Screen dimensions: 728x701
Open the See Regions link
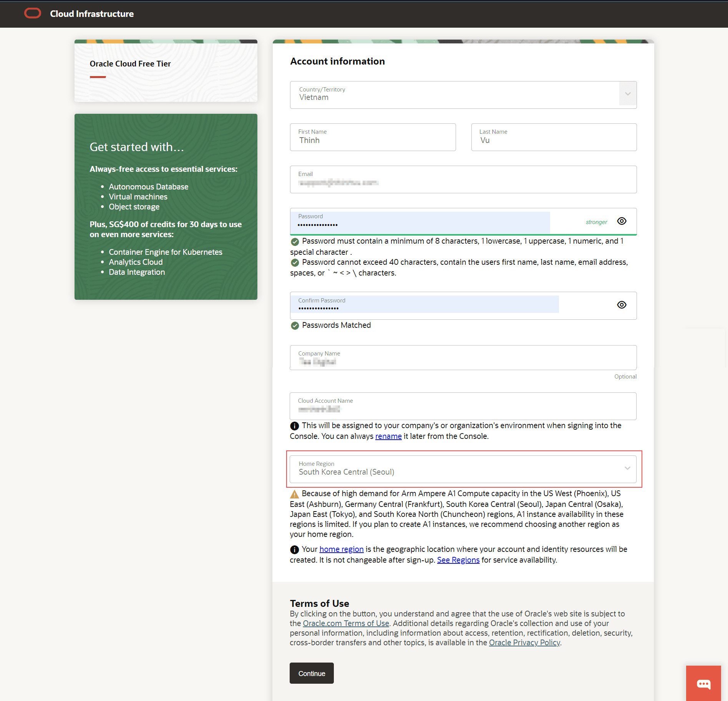pyautogui.click(x=458, y=560)
